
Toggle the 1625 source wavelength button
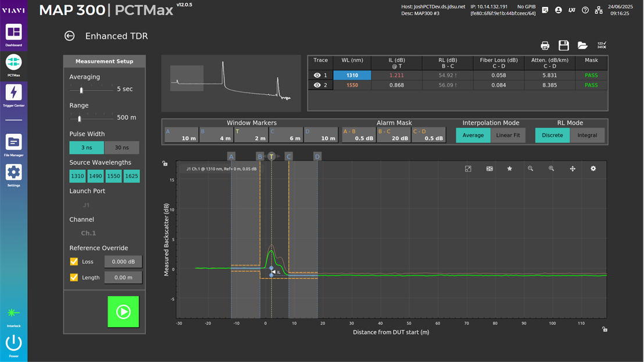coord(131,176)
